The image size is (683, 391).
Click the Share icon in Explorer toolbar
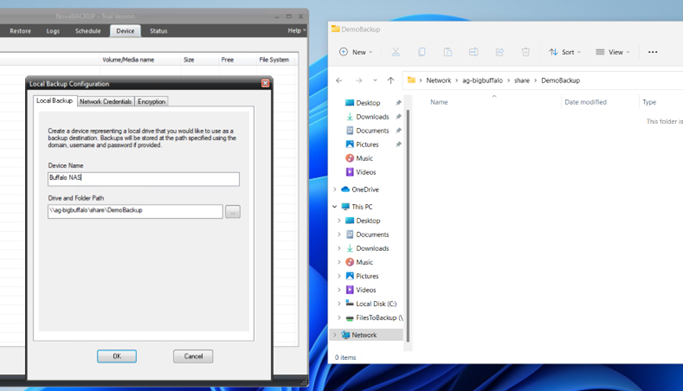click(x=500, y=52)
